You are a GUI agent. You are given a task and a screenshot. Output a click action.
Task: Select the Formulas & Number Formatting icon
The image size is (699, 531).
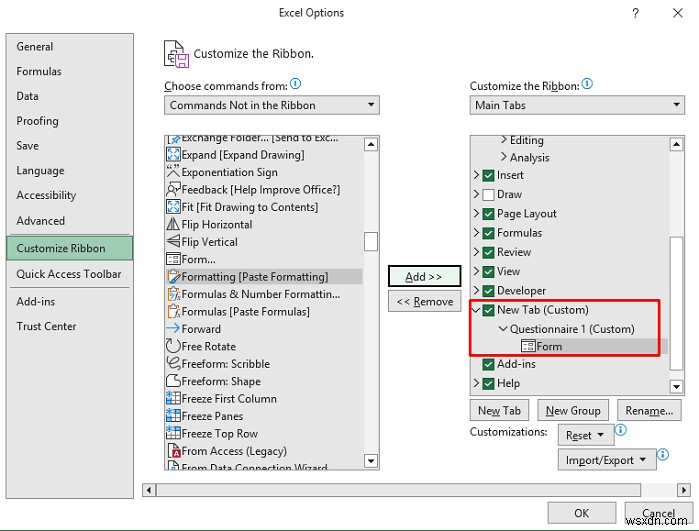click(173, 294)
